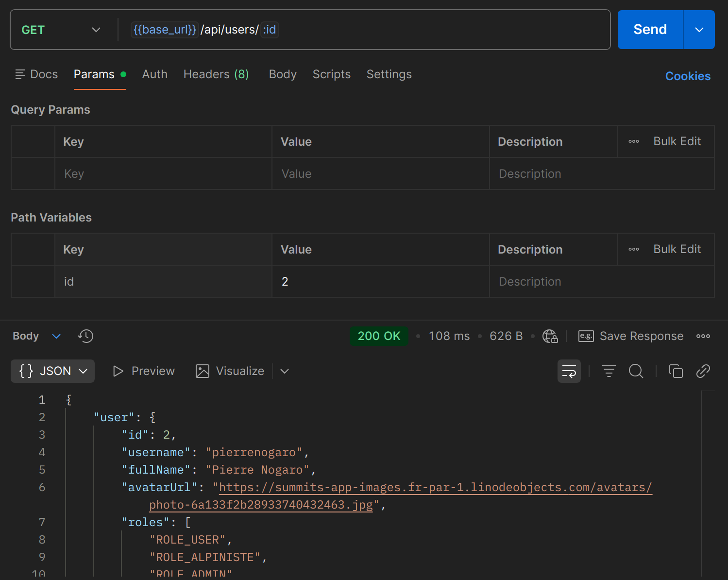Image resolution: width=728 pixels, height=580 pixels.
Task: Click the id path variable Description field
Action: [x=602, y=281]
